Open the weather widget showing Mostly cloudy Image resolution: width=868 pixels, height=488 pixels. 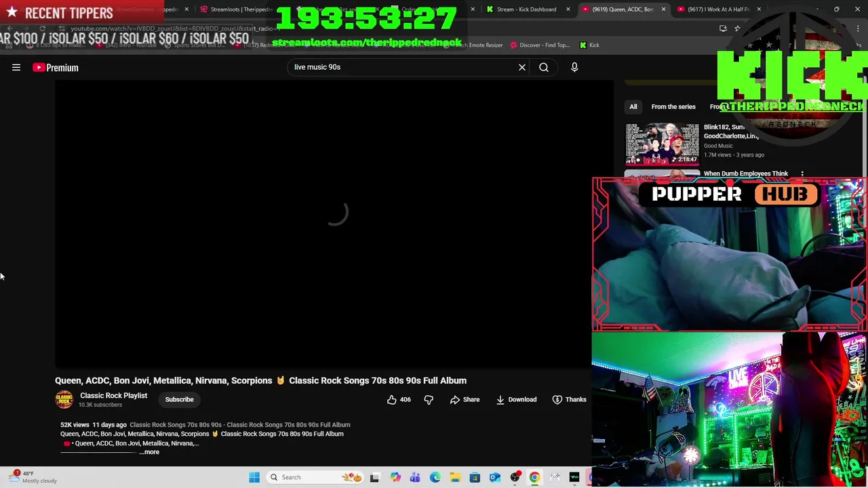click(33, 477)
